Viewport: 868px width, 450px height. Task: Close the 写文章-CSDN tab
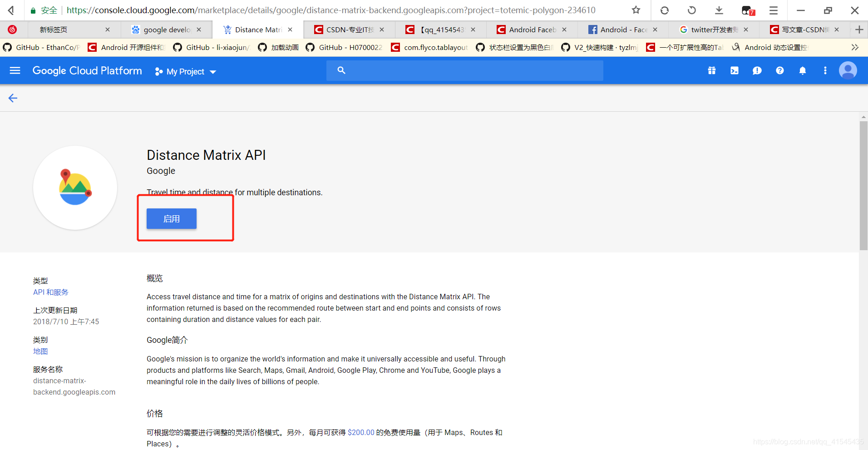point(837,30)
